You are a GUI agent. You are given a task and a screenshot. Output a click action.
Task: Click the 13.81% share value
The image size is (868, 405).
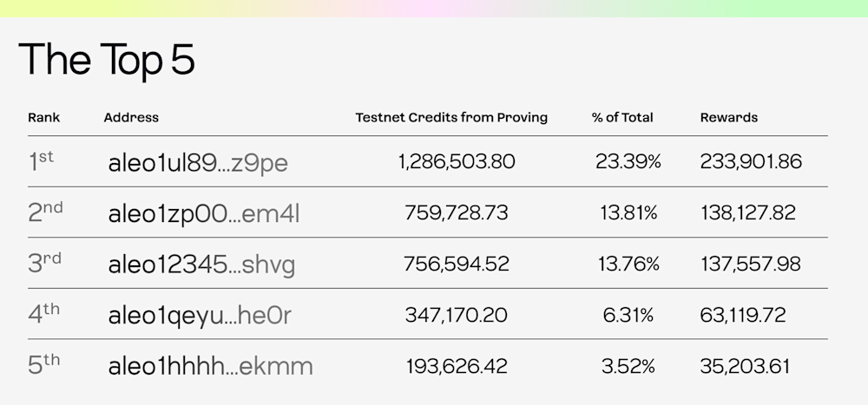(x=628, y=213)
